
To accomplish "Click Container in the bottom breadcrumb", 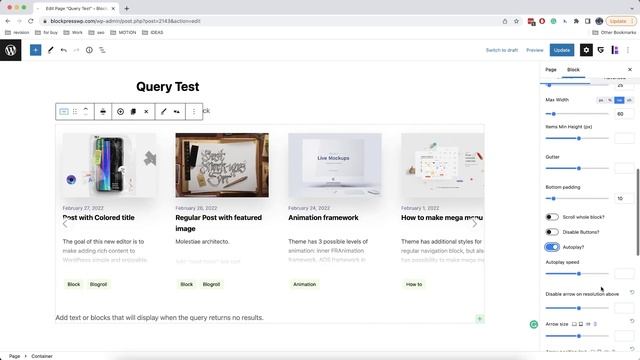I will click(x=42, y=356).
